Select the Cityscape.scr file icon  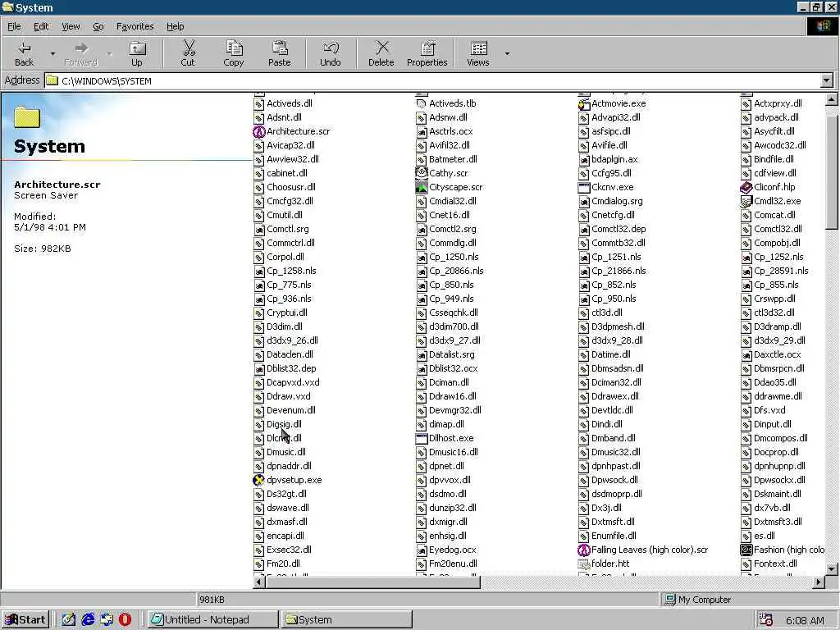tap(421, 187)
